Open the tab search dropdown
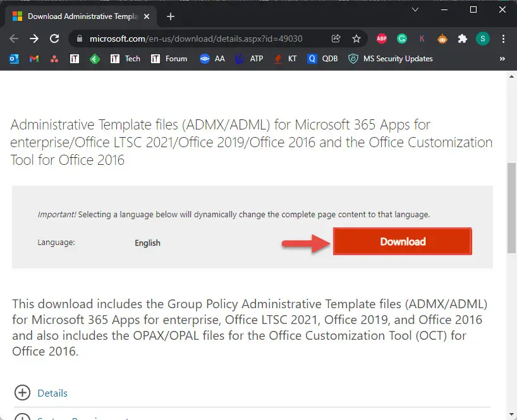Viewport: 517px width, 420px height. point(415,9)
